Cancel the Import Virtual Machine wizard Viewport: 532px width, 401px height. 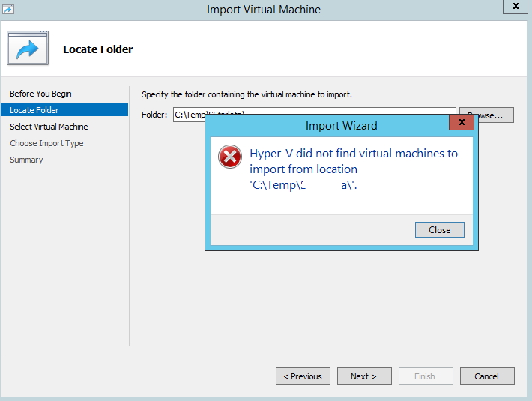point(487,376)
